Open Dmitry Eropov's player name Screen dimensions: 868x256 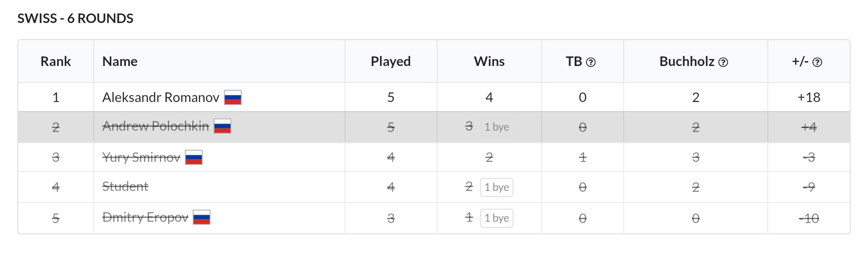point(145,217)
